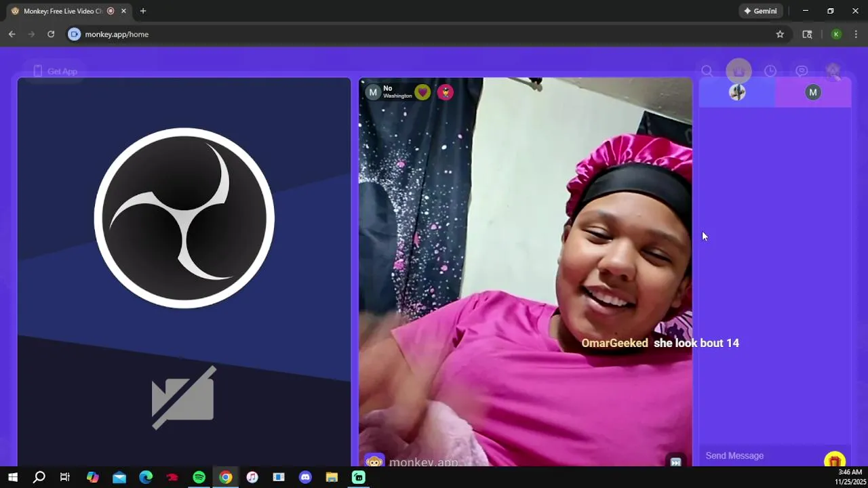Open Windows taskbar search
Image resolution: width=868 pixels, height=488 pixels.
point(39,477)
